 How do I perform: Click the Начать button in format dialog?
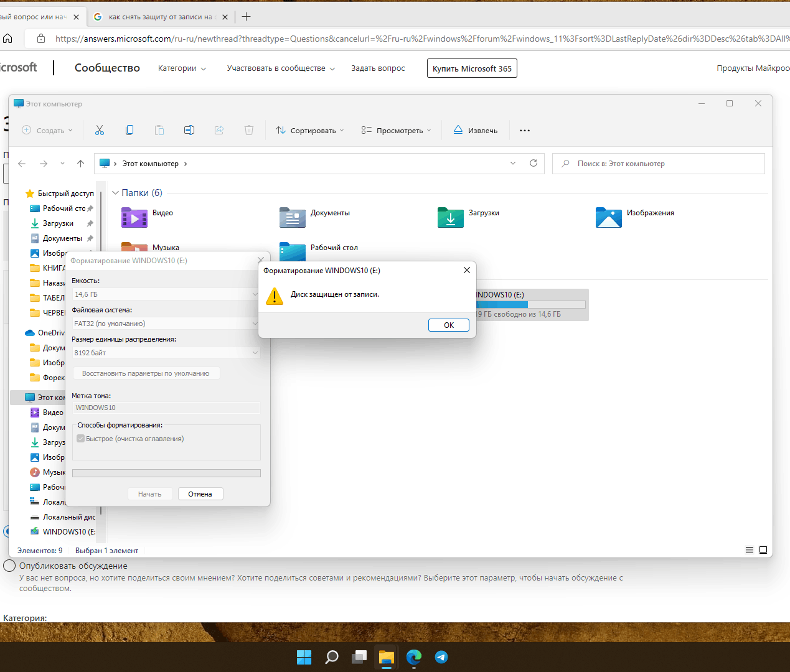(x=150, y=494)
